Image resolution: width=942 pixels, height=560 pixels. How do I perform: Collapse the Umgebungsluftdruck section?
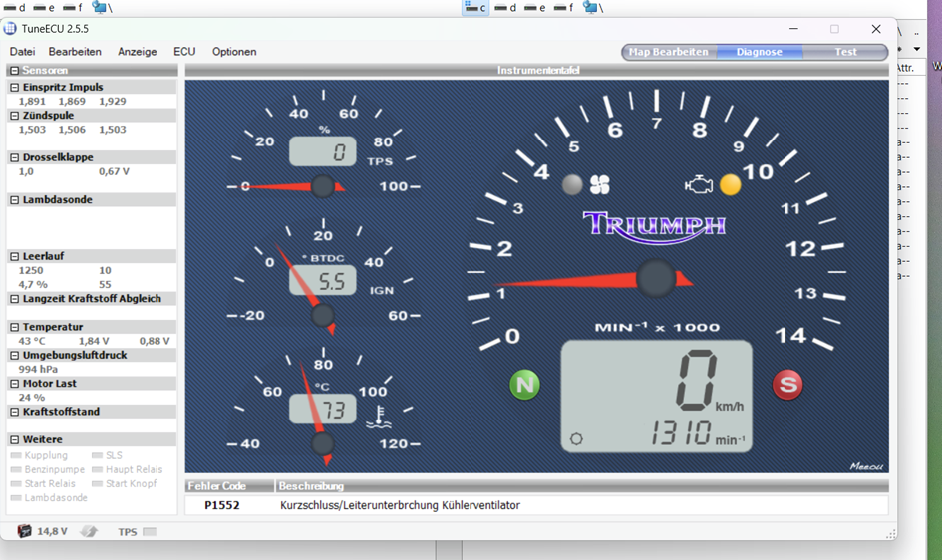click(x=14, y=356)
